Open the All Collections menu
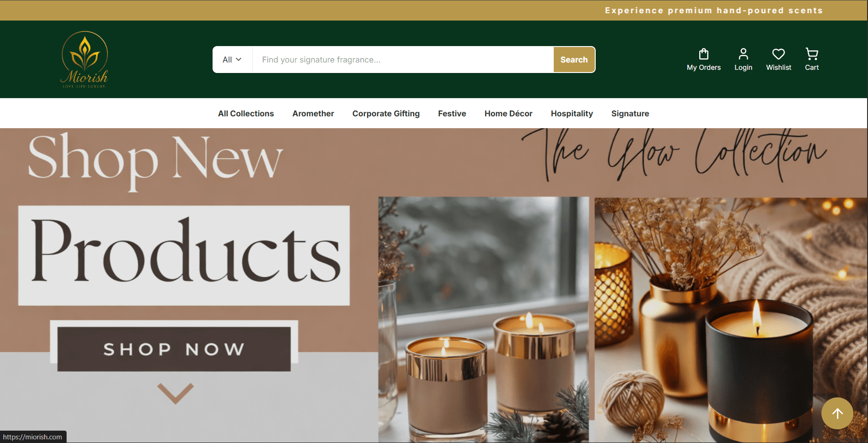868x443 pixels. (x=246, y=114)
